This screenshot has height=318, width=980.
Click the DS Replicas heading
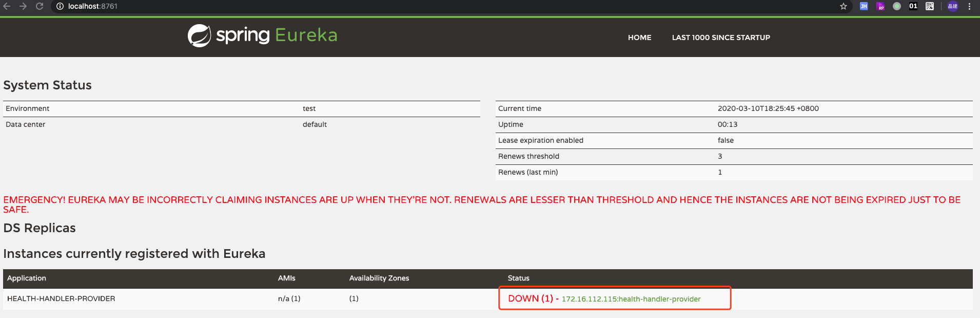40,228
